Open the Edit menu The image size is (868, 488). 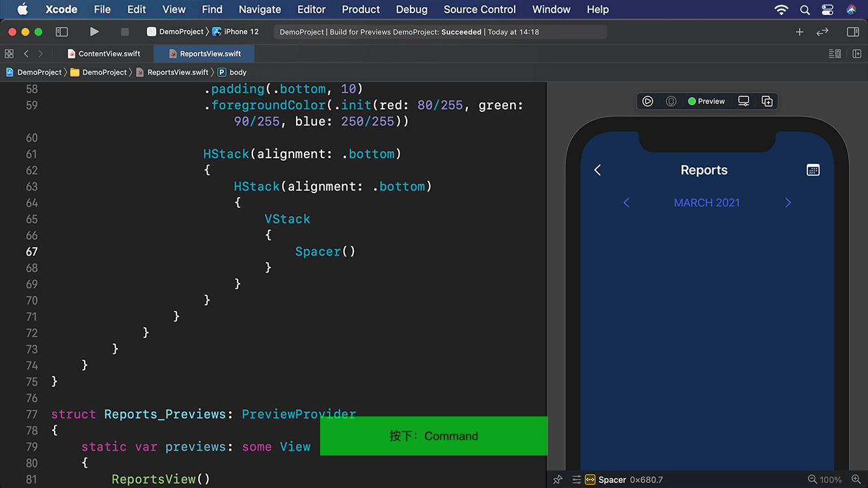[137, 9]
